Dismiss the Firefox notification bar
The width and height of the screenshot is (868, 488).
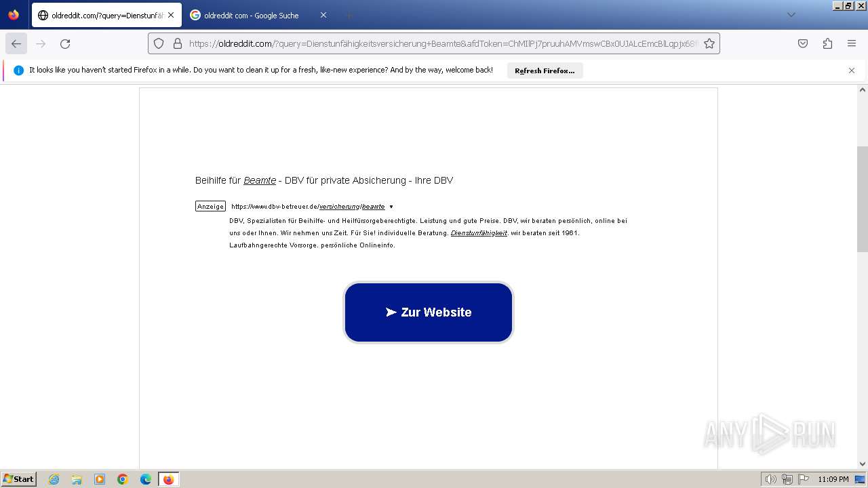[x=852, y=70]
